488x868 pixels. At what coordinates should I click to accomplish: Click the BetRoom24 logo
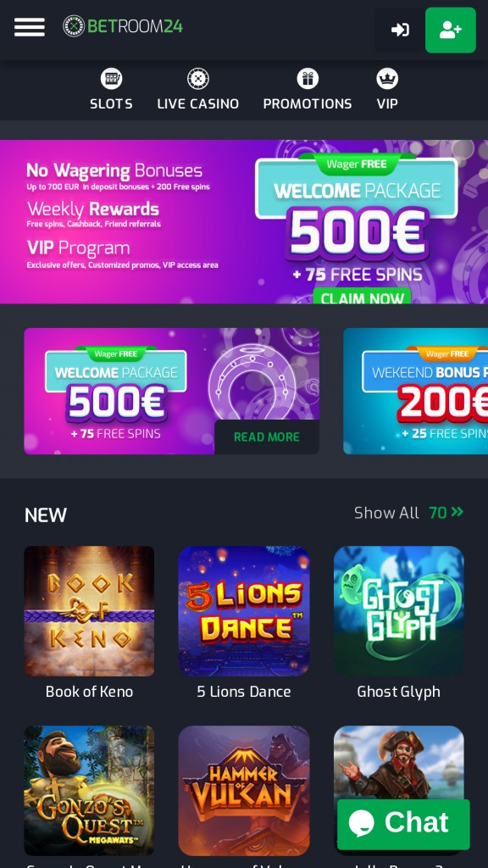tap(123, 26)
